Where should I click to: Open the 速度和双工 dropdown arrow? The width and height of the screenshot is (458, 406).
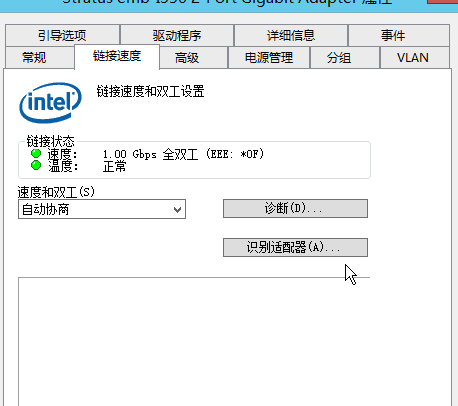[177, 210]
